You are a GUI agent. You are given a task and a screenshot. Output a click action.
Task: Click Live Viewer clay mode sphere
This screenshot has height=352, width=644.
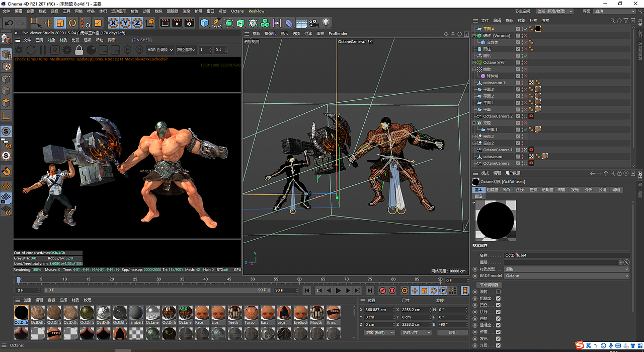coord(91,50)
